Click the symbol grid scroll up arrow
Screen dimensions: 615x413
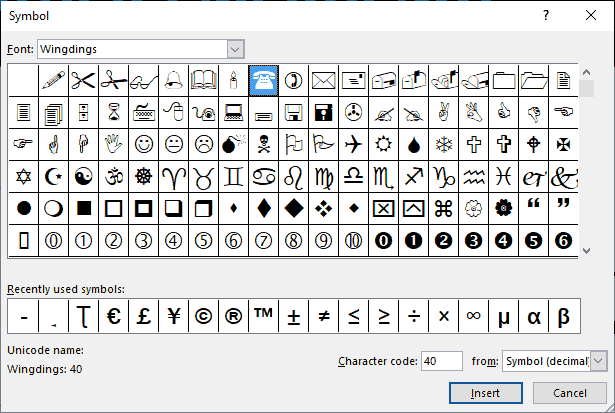pos(586,72)
